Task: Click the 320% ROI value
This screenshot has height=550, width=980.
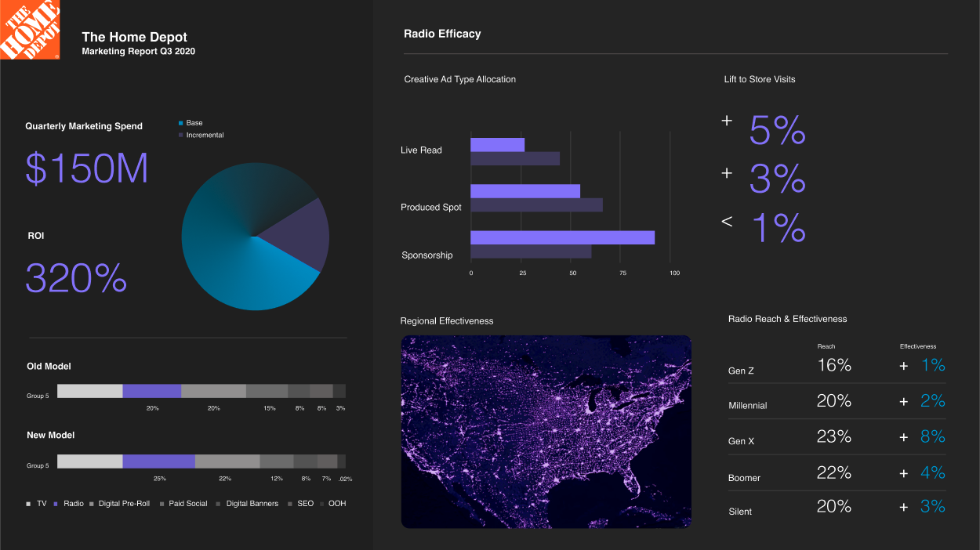Action: point(76,277)
